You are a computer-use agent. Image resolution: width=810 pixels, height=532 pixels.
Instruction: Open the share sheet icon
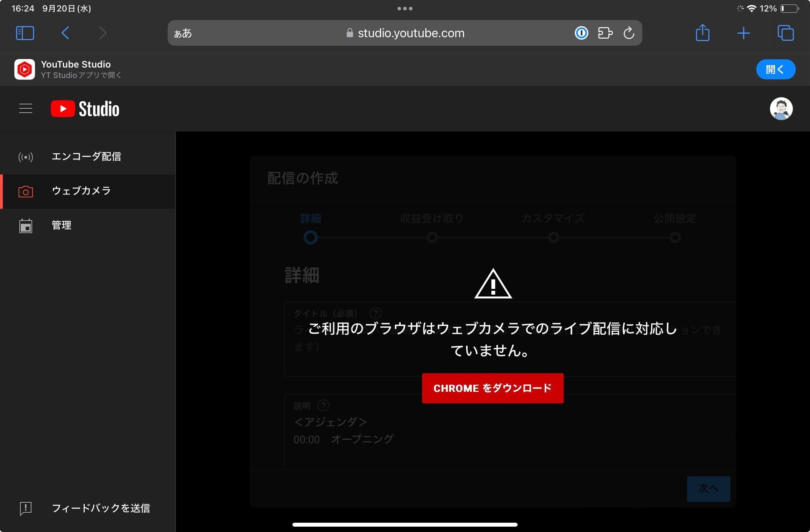tap(702, 33)
